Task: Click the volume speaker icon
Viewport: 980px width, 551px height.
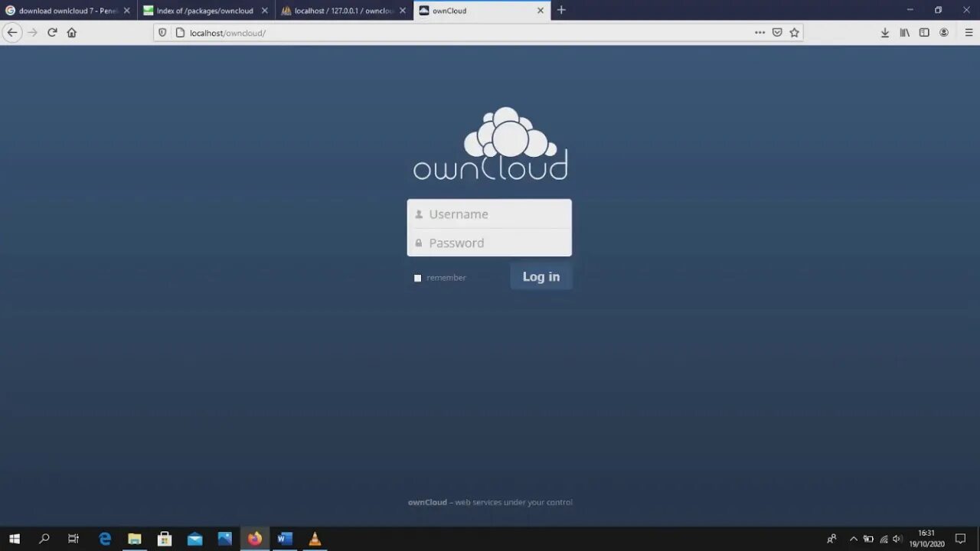Action: pos(897,539)
